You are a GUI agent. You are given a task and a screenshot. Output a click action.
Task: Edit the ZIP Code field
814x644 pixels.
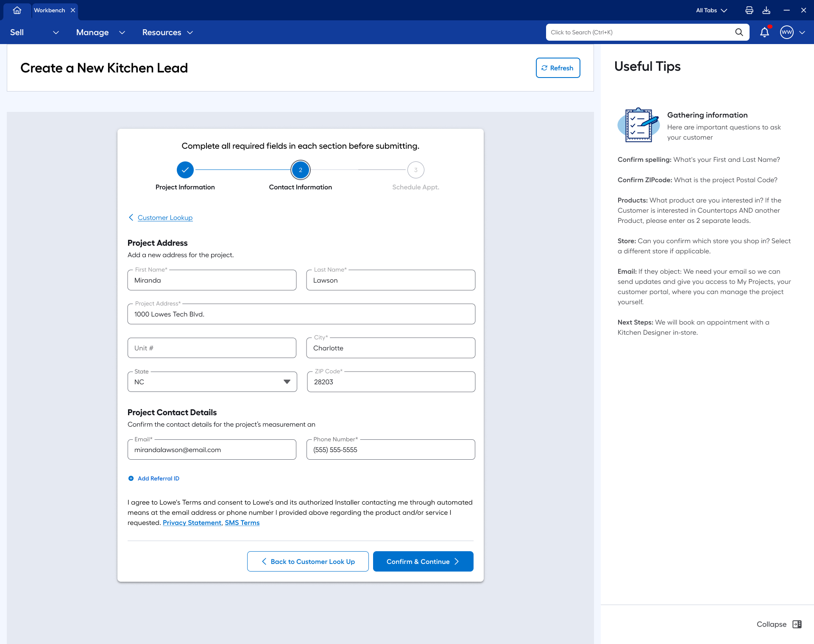click(x=391, y=382)
